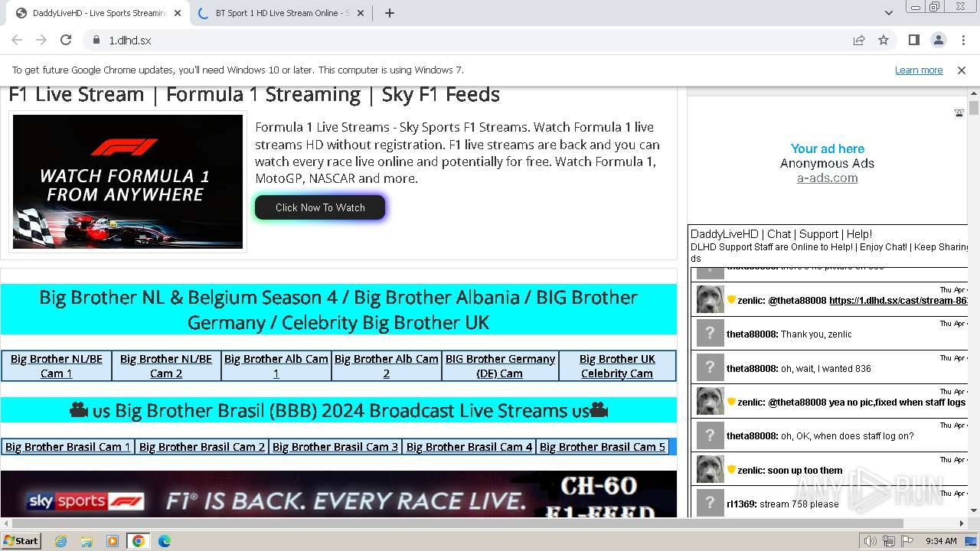
Task: Open the media player taskbar icon
Action: coord(113,541)
